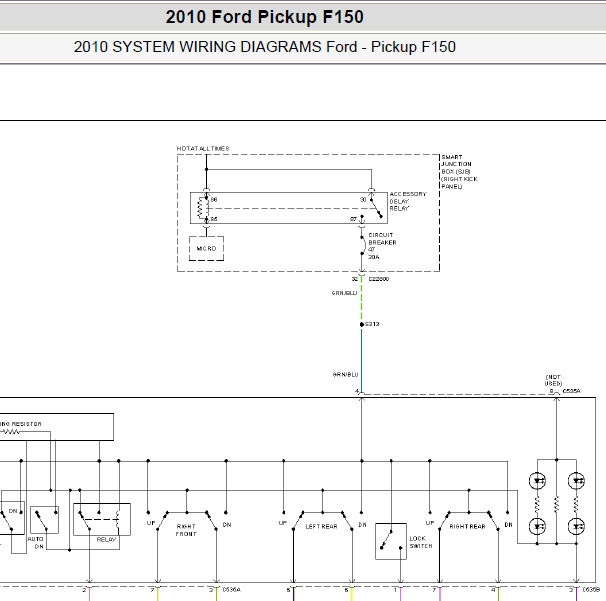This screenshot has height=601, width=606.
Task: Click the 'LOCK SWITCH' label
Action: [x=421, y=542]
